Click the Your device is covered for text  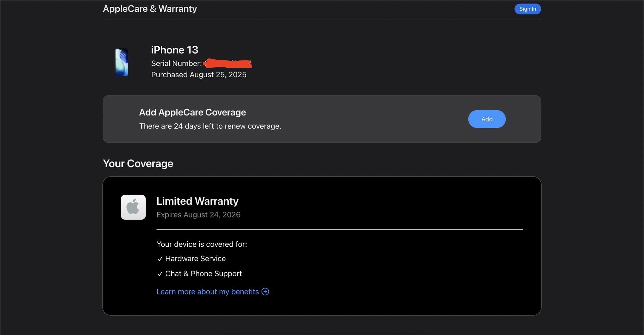click(202, 244)
